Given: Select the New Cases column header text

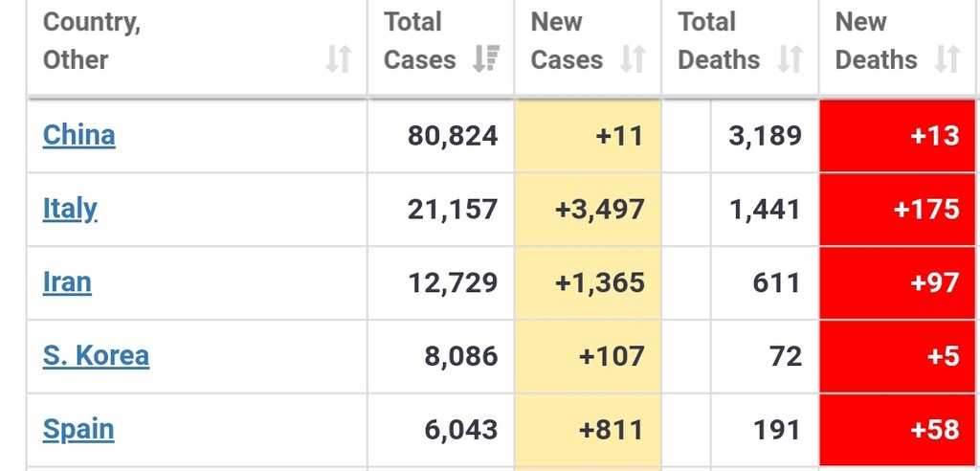Looking at the screenshot, I should [567, 41].
